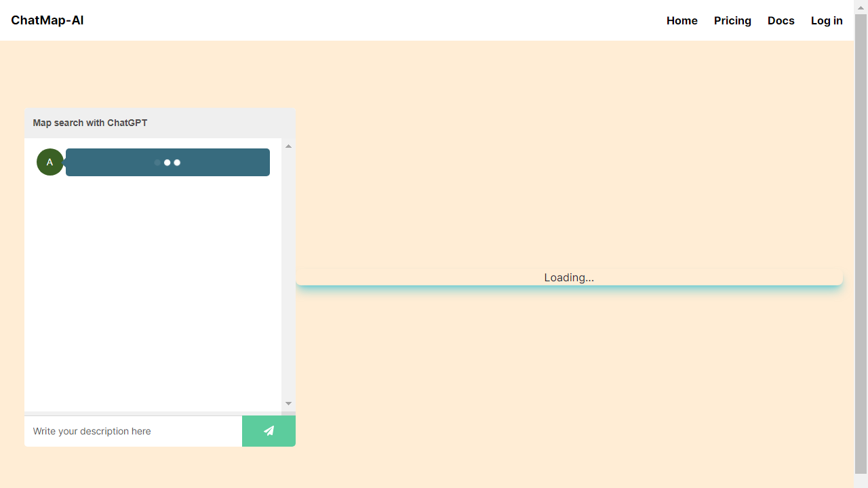Click the ChatMap-AI logo

(x=47, y=20)
